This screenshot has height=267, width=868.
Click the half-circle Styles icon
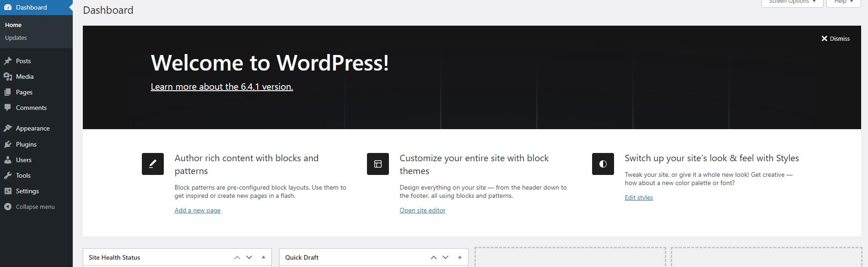[603, 164]
